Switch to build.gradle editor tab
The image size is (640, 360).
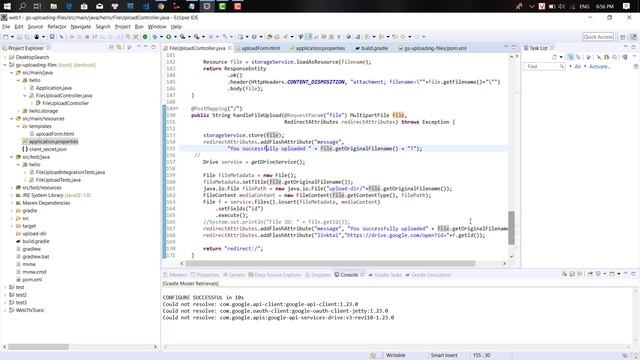click(374, 48)
